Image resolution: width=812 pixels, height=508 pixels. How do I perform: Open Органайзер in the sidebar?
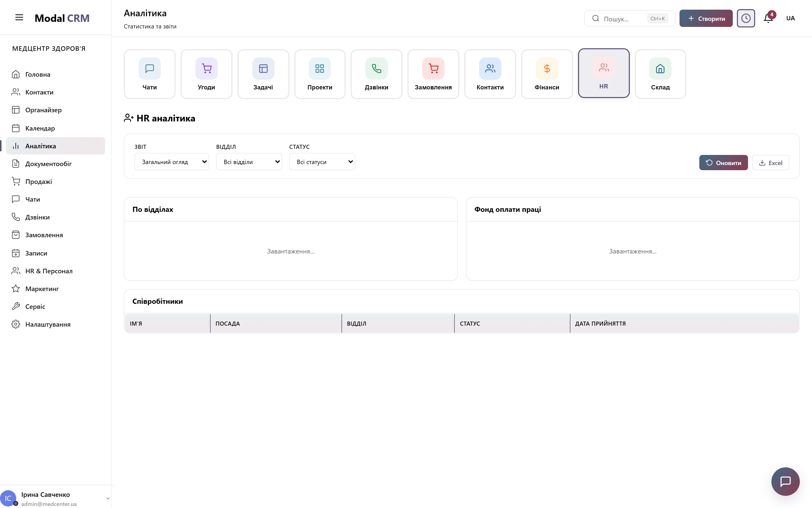pyautogui.click(x=55, y=110)
